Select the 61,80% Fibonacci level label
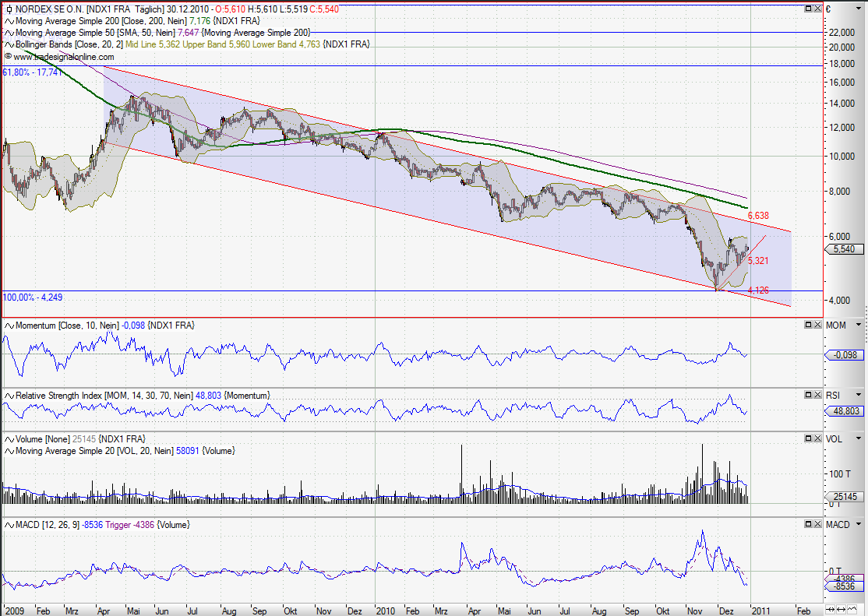 coord(33,72)
